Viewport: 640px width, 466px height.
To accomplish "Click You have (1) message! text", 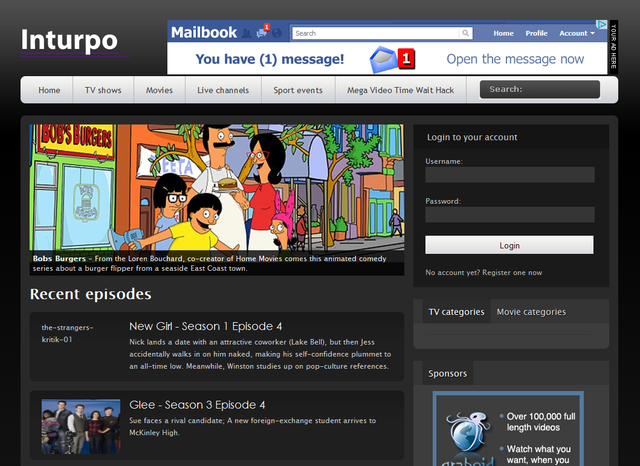I will [x=270, y=59].
